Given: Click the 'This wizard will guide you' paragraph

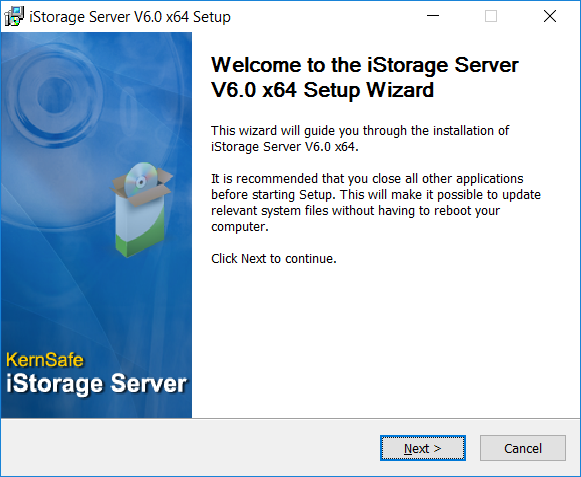Looking at the screenshot, I should click(360, 139).
